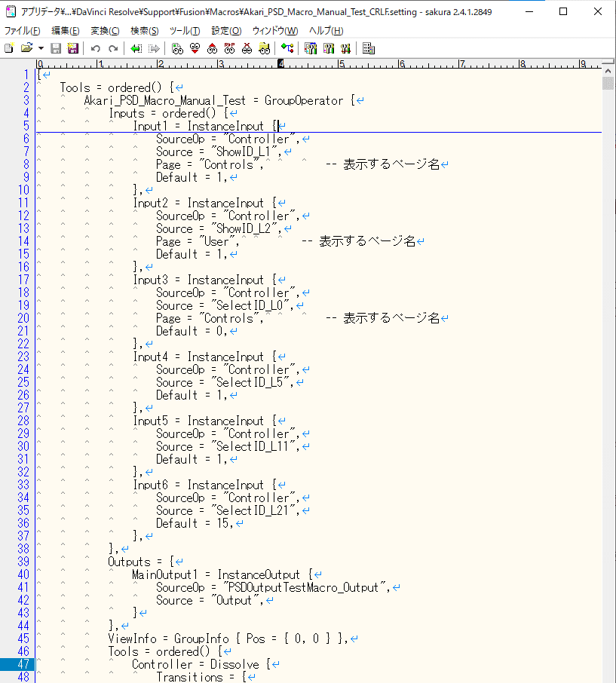Click 'Input5 = InstanceInput {' line

(x=205, y=421)
